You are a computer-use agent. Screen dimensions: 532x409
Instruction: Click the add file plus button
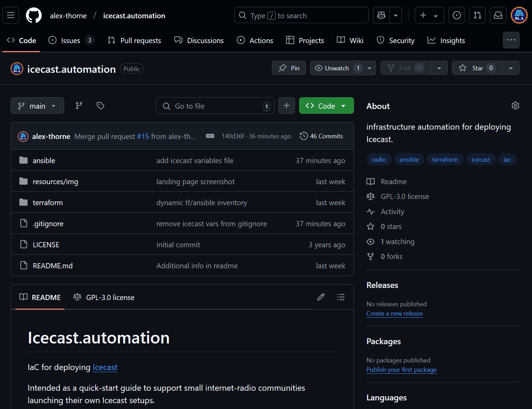(286, 106)
